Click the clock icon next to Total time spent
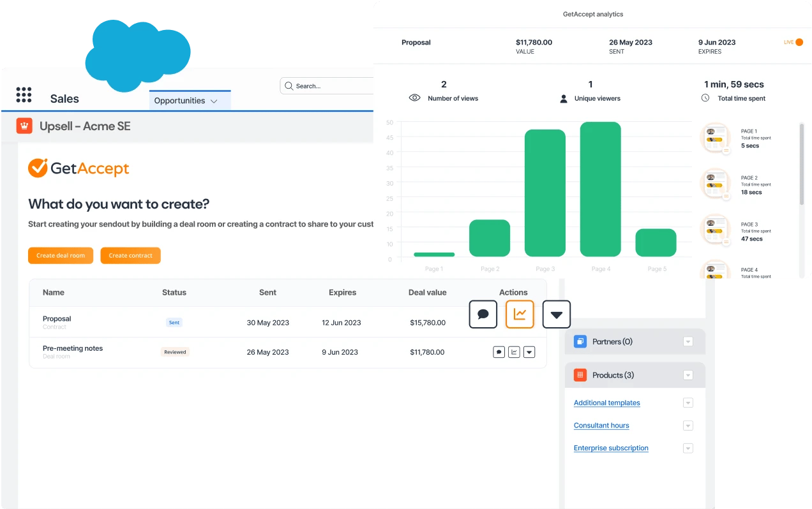 point(705,98)
